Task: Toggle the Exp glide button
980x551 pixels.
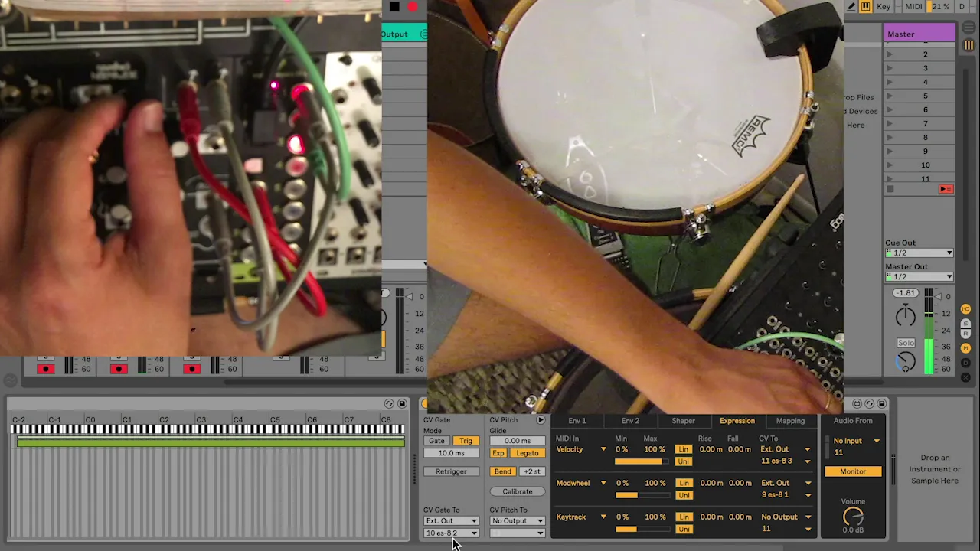Action: pos(498,453)
